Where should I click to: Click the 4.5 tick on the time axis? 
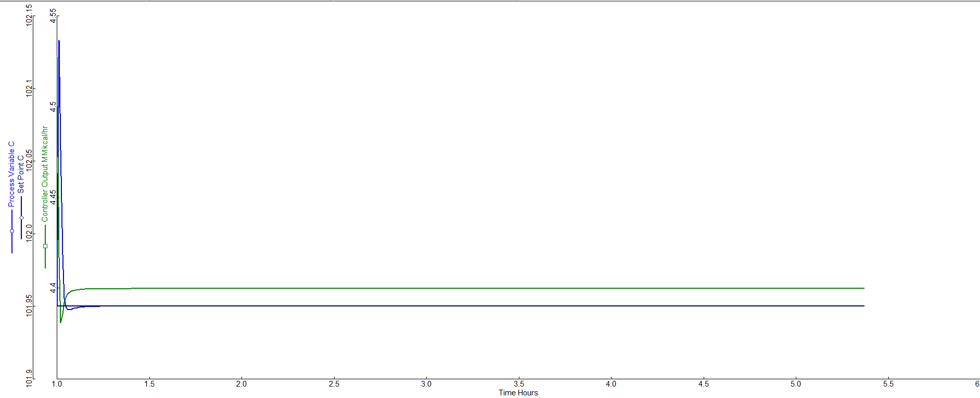(704, 384)
